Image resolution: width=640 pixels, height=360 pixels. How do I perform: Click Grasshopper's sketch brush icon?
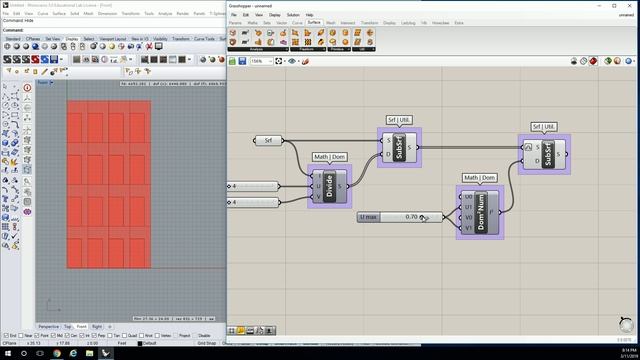pos(305,61)
